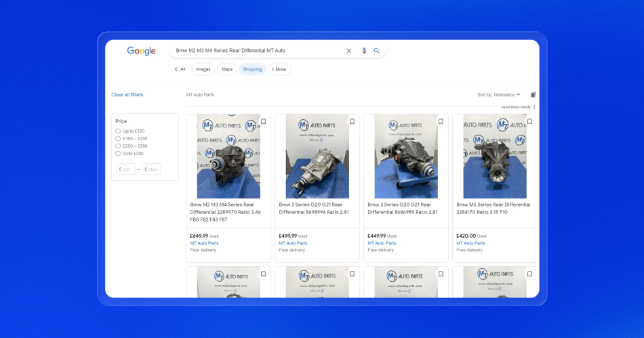
Task: Switch to Maps tab
Action: point(227,69)
